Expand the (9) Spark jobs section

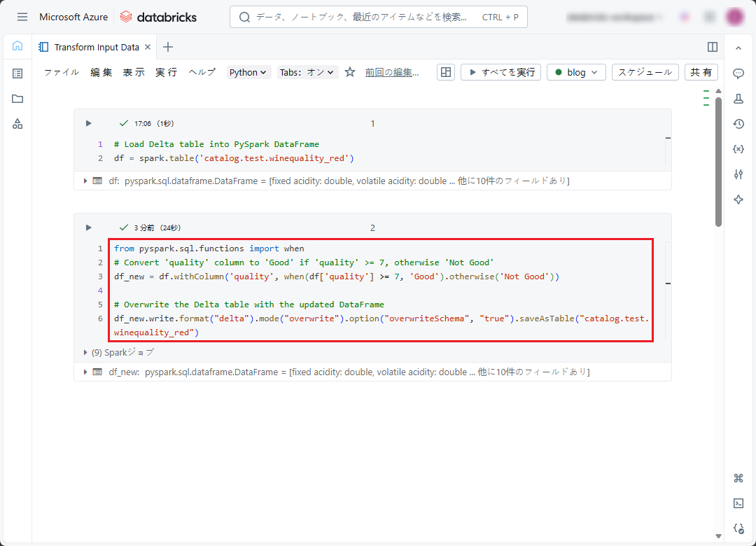click(x=86, y=352)
